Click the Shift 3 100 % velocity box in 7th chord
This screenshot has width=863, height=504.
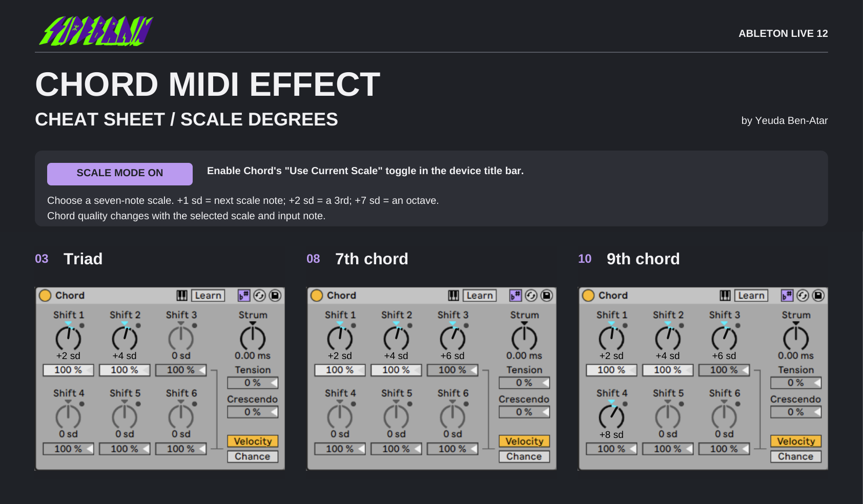tap(453, 370)
